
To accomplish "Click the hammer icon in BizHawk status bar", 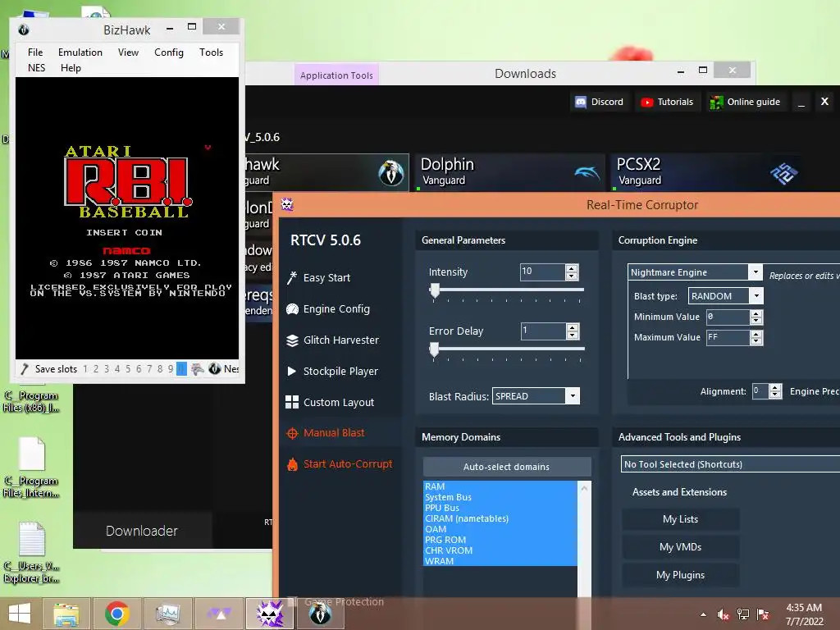I will [25, 368].
